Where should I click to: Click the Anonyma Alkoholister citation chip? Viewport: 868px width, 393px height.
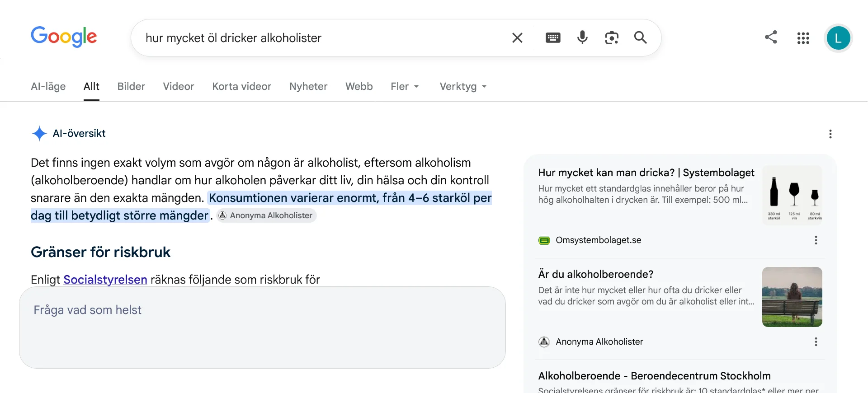pos(267,215)
